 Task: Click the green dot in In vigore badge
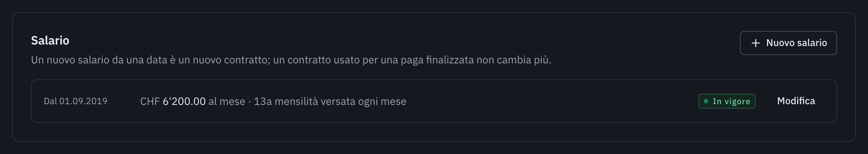click(x=706, y=101)
